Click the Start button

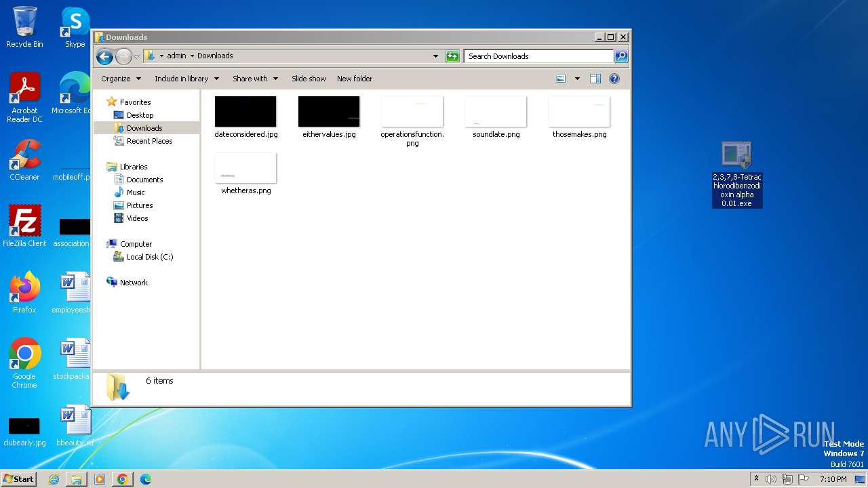pos(18,479)
